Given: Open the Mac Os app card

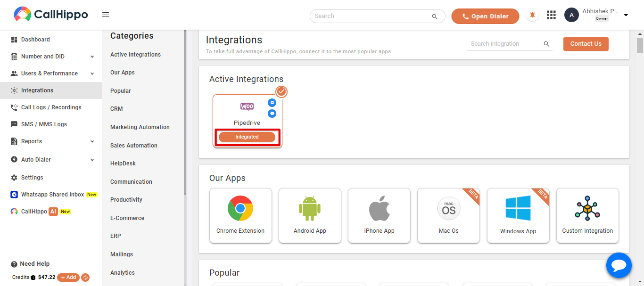Looking at the screenshot, I should pyautogui.click(x=448, y=216).
